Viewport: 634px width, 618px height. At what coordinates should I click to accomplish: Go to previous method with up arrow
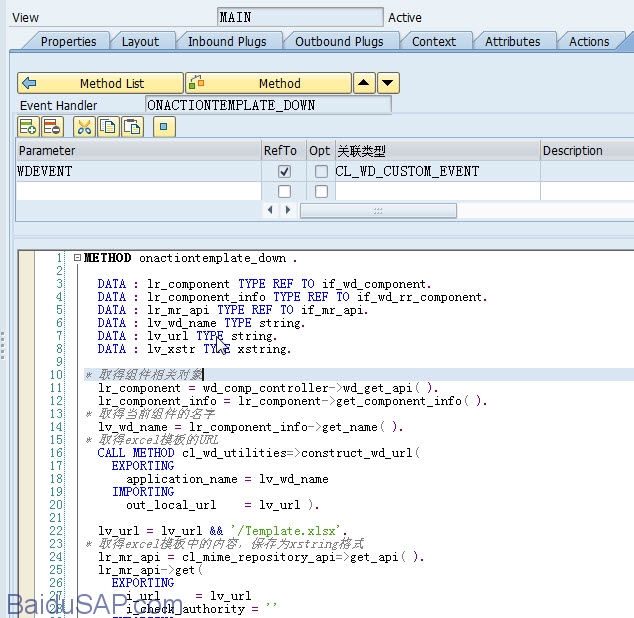click(x=365, y=83)
